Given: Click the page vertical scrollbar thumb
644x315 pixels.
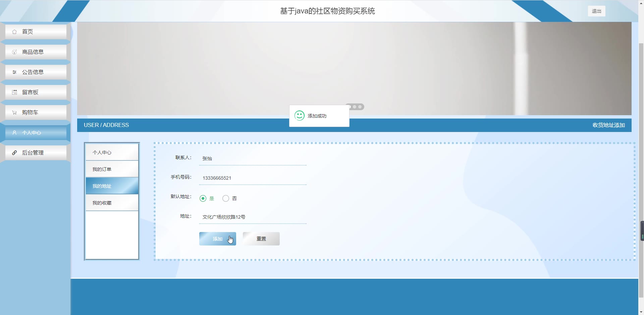Looking at the screenshot, I should tap(641, 170).
